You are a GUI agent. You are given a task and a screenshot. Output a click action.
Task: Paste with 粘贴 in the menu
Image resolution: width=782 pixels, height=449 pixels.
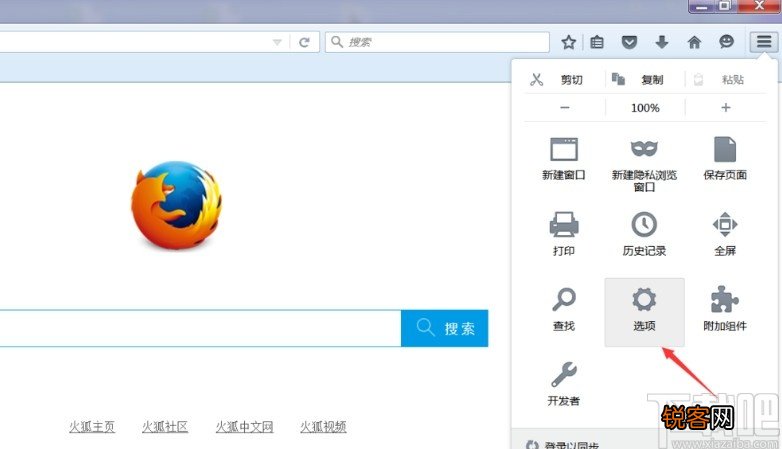point(726,79)
